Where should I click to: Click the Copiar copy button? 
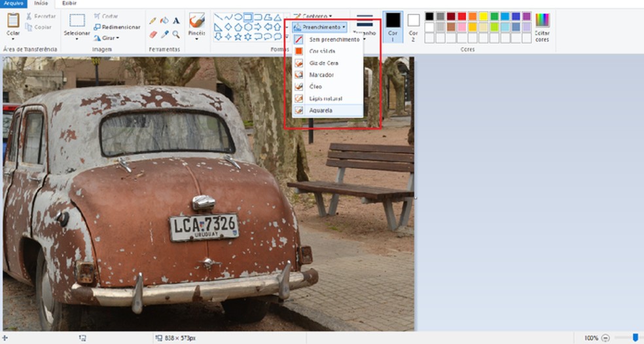coord(39,27)
